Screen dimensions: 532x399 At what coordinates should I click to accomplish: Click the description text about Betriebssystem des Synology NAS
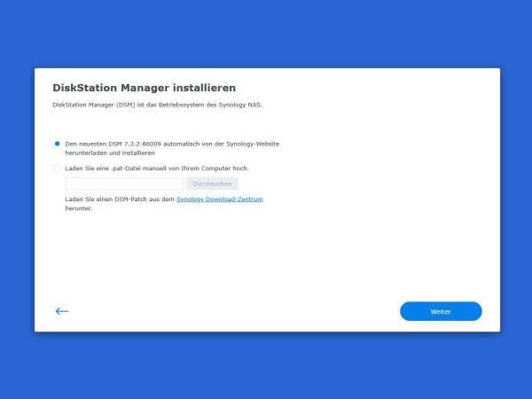157,105
